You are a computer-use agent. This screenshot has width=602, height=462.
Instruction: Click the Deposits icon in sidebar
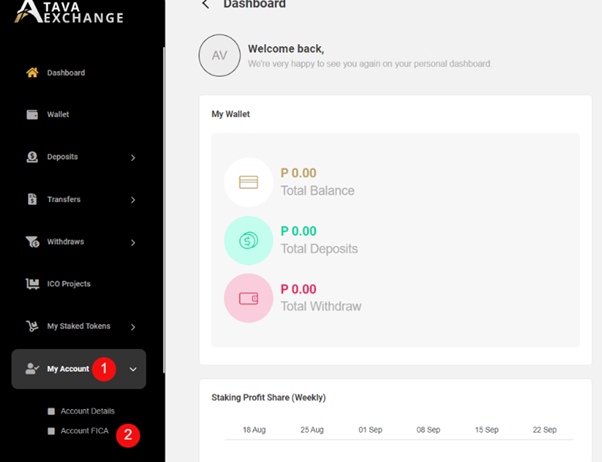32,157
